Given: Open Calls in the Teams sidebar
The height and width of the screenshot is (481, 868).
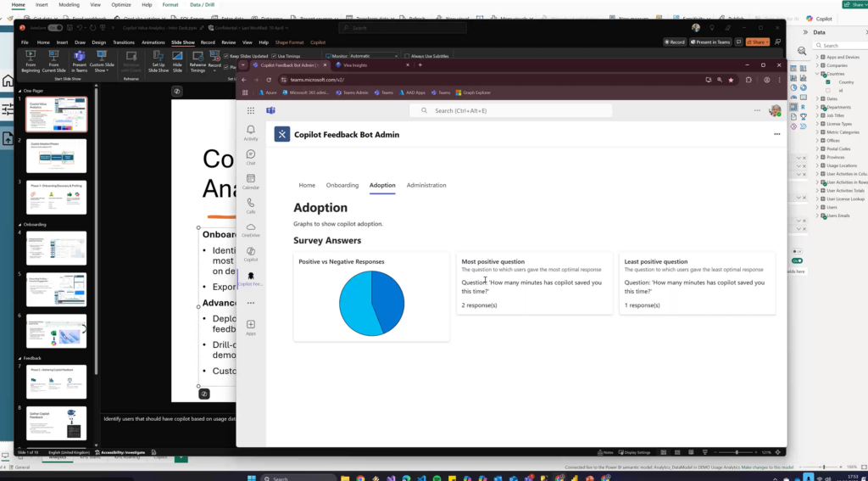Looking at the screenshot, I should point(251,206).
